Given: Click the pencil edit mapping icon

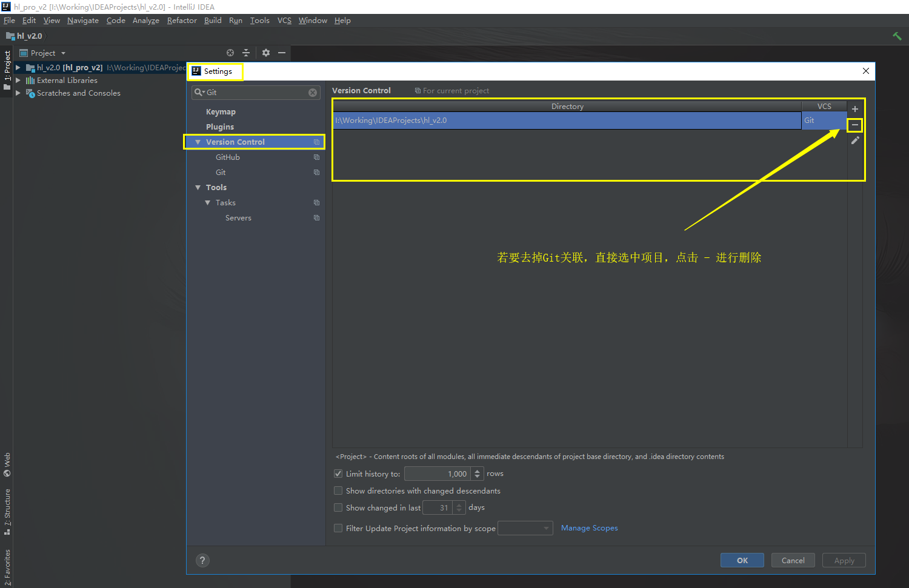Looking at the screenshot, I should (x=855, y=140).
